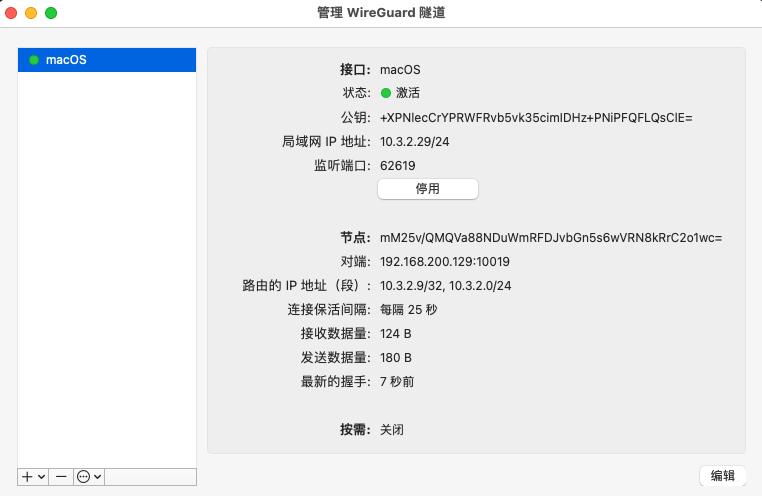Image resolution: width=762 pixels, height=496 pixels.
Task: Click the public key value ending QsClE=
Action: coord(536,118)
